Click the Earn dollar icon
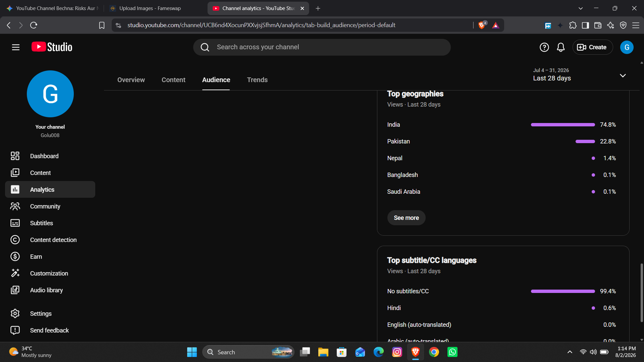 point(15,256)
